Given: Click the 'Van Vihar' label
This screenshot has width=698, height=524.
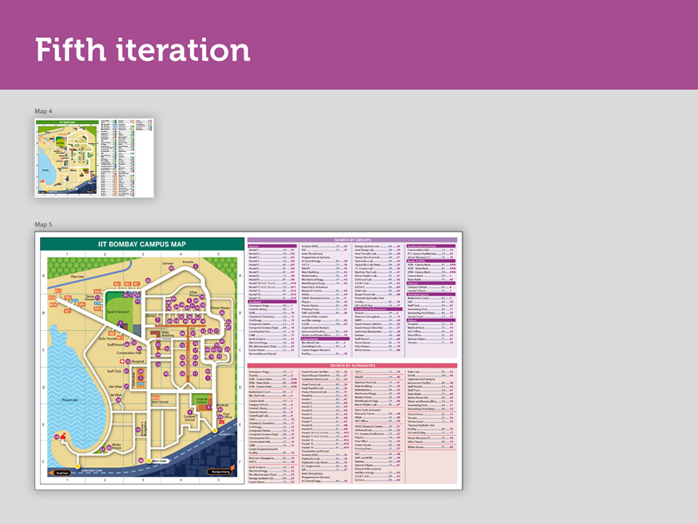Looking at the screenshot, I should (x=115, y=386).
